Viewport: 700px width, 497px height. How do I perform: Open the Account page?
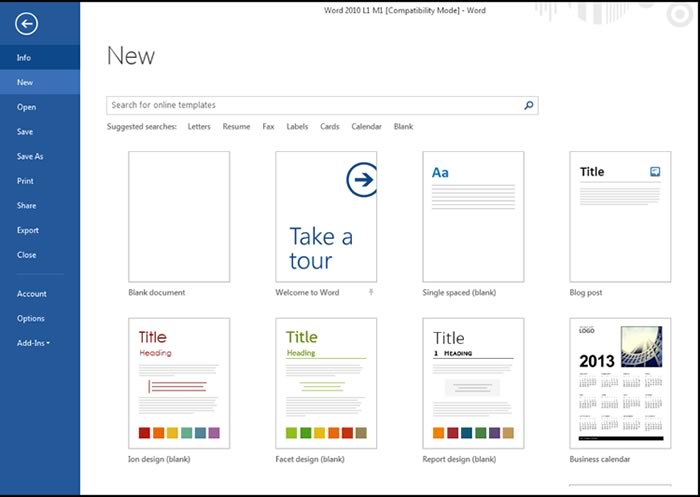click(x=31, y=294)
